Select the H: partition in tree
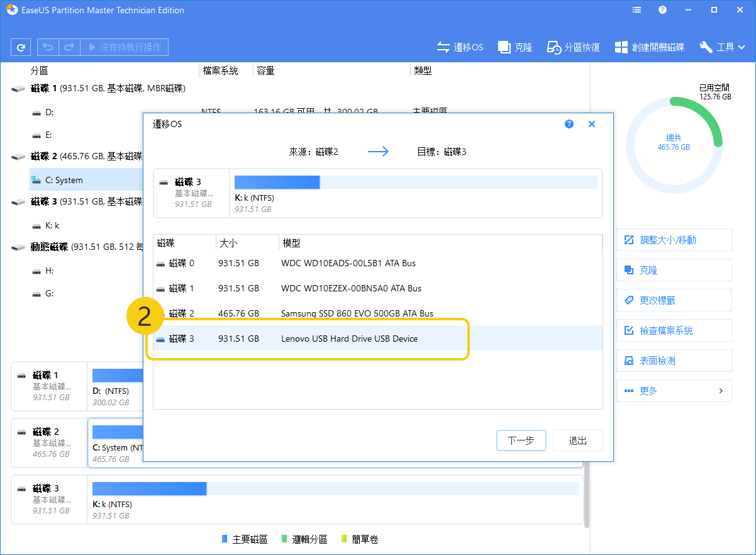The image size is (756, 555). 50,271
